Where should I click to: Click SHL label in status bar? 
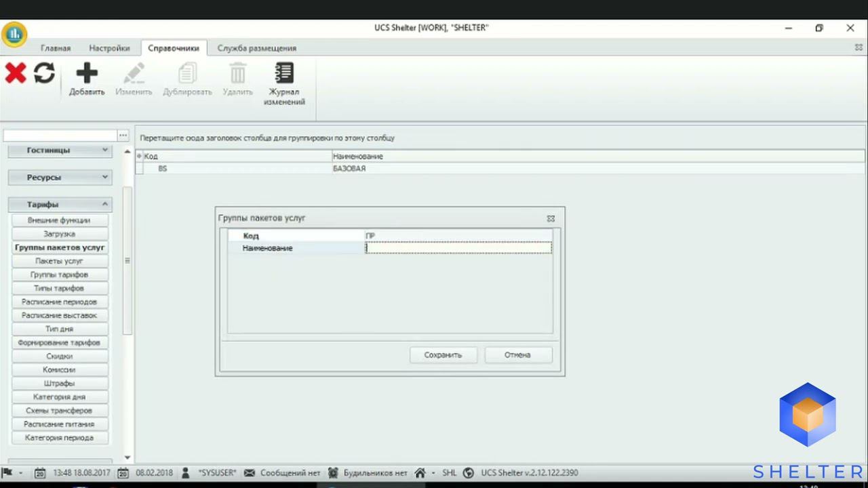[449, 473]
